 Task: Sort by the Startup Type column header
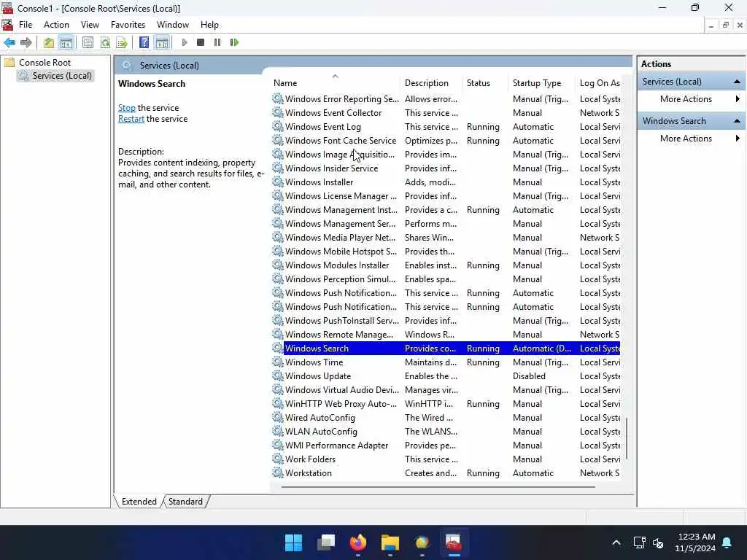click(541, 83)
